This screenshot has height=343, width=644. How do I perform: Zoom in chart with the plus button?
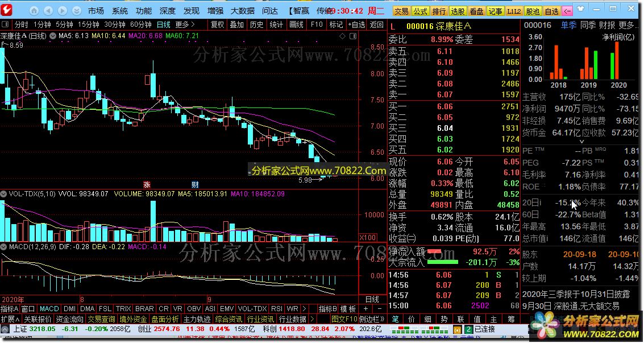tap(365, 308)
